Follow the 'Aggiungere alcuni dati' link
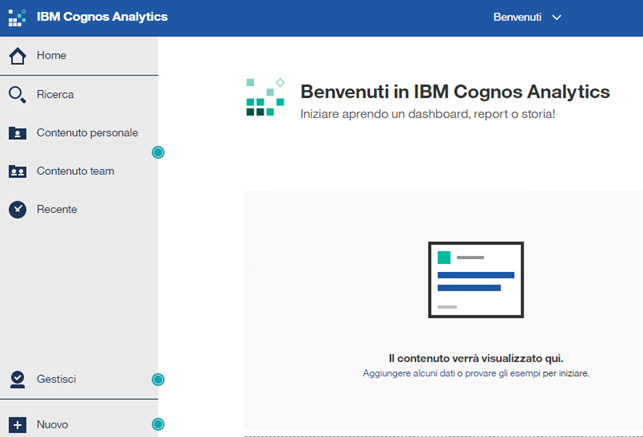The height and width of the screenshot is (437, 643). [x=409, y=373]
